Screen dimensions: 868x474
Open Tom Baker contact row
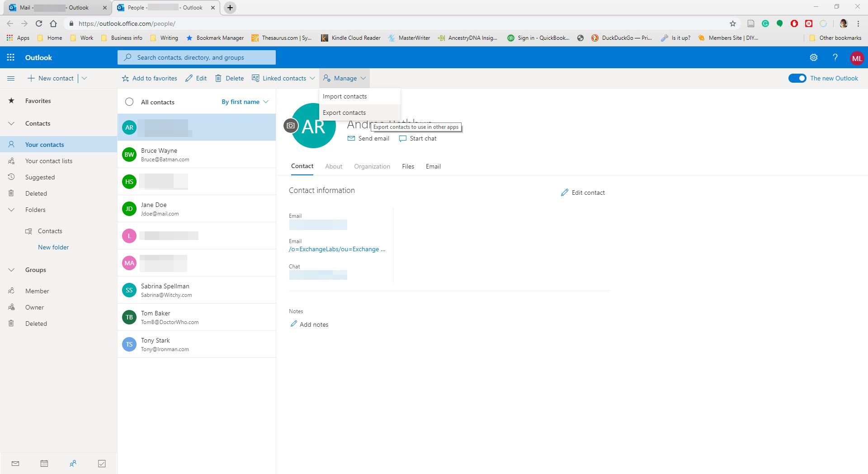197,317
